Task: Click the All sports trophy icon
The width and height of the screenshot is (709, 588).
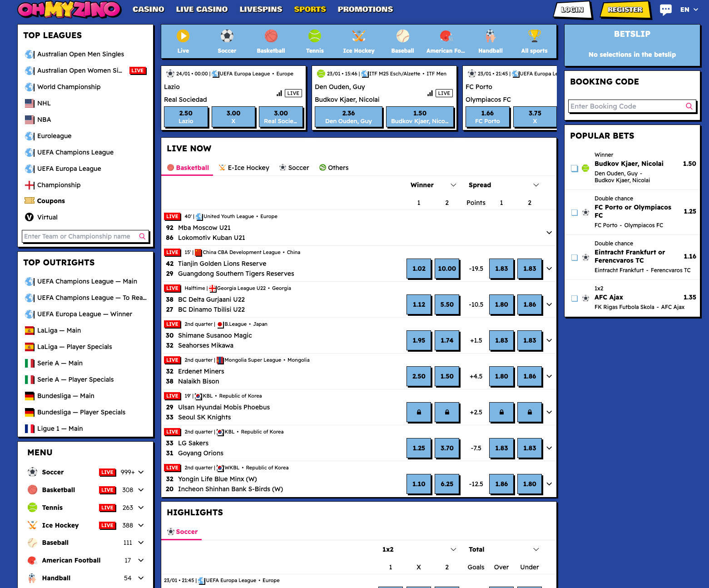Action: (x=534, y=36)
